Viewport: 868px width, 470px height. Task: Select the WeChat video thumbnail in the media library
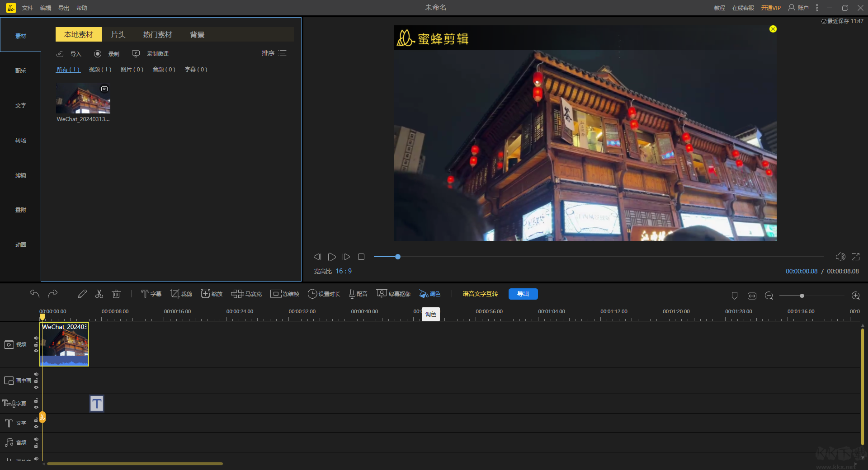pos(83,98)
